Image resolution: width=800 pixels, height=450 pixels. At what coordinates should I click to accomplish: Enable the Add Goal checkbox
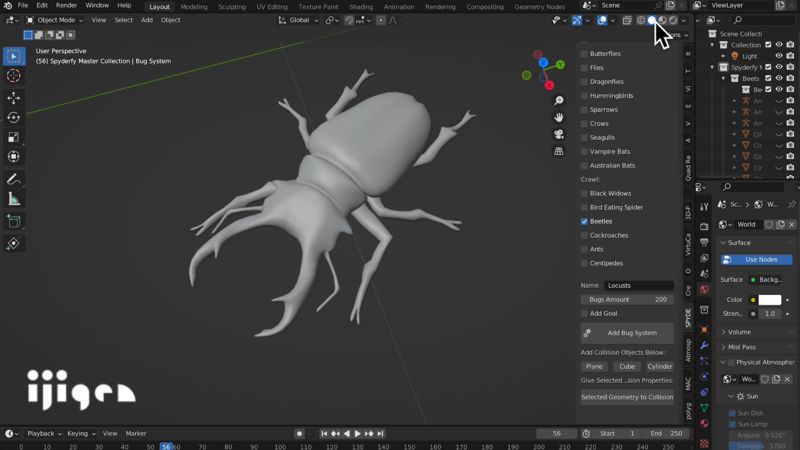click(x=584, y=313)
